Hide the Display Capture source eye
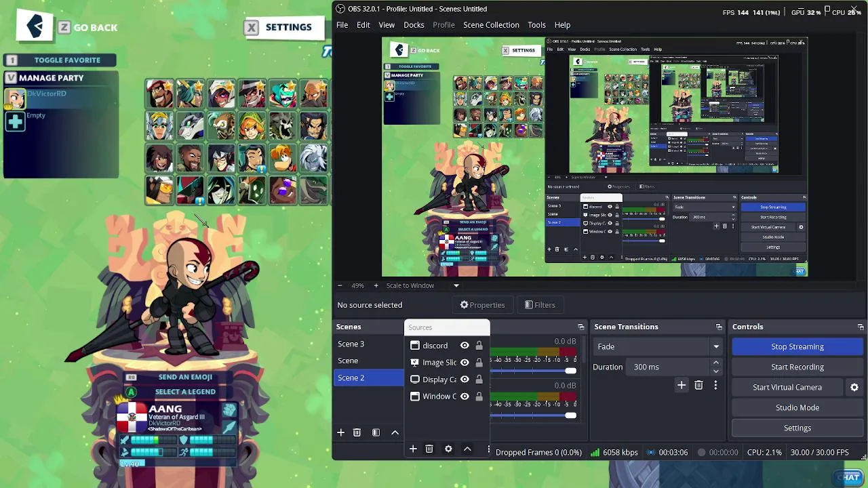The height and width of the screenshot is (488, 868). click(465, 380)
